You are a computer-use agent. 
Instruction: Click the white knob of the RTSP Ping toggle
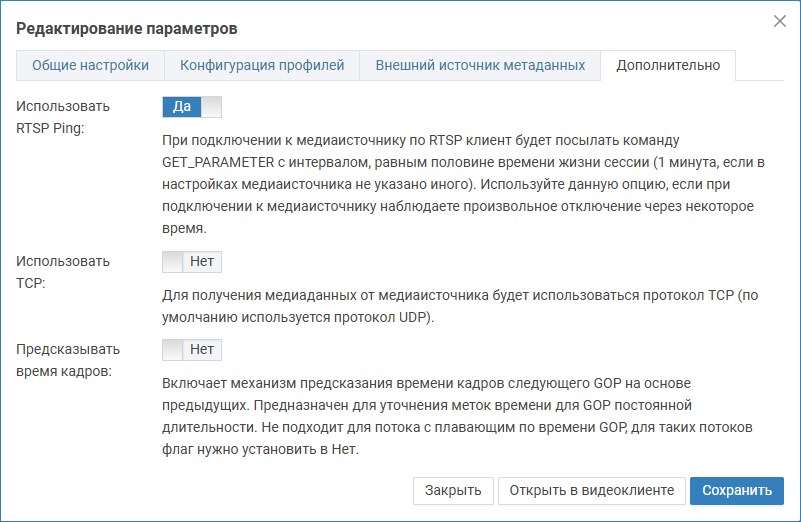tap(211, 107)
